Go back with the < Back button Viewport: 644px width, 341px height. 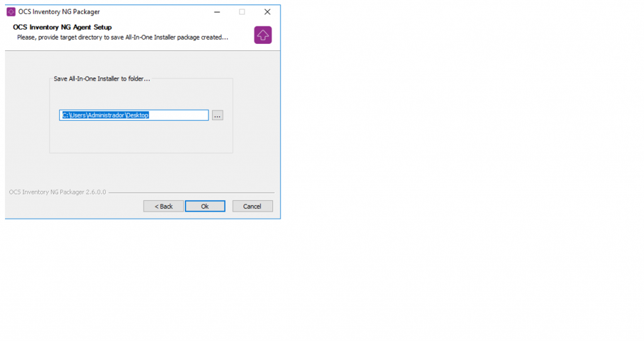point(164,206)
